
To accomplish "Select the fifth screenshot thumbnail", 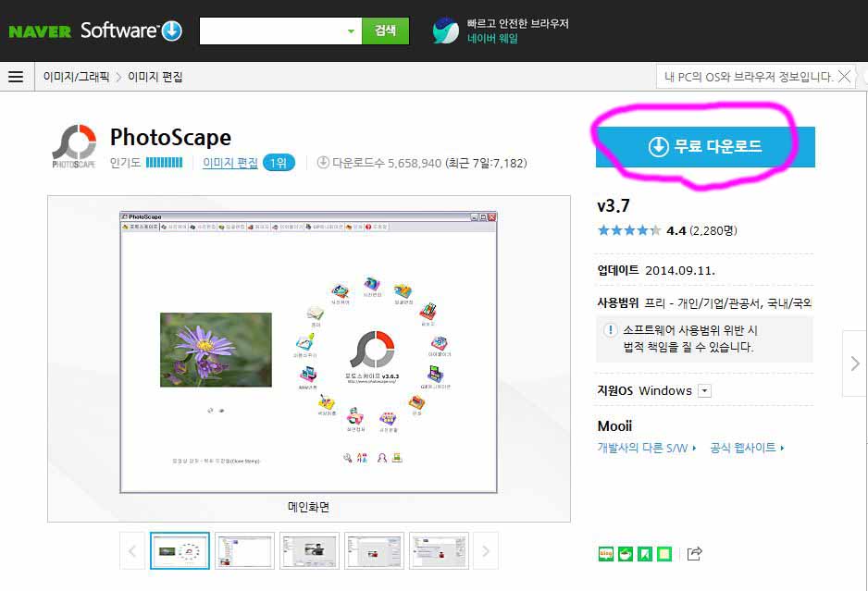I will coord(439,550).
